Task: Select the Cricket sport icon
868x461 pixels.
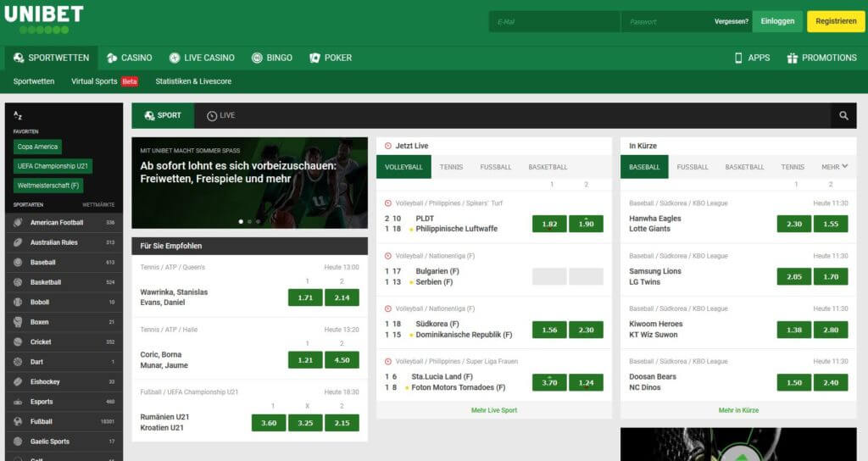Action: (18, 342)
